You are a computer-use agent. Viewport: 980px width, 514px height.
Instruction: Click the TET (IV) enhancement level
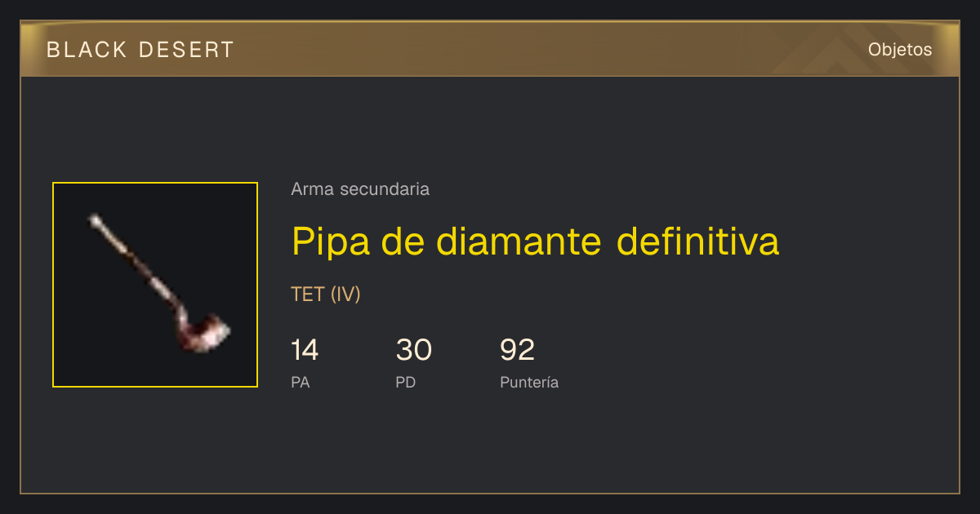(x=326, y=295)
